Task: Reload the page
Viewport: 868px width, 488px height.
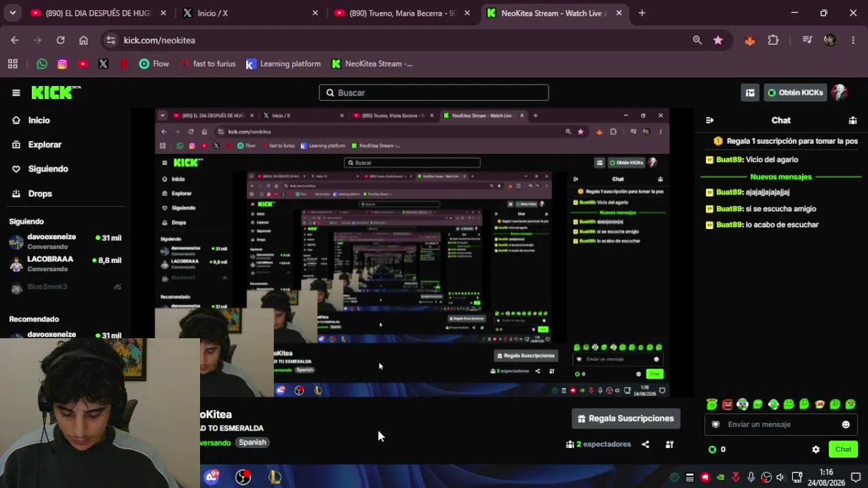Action: pos(60,40)
